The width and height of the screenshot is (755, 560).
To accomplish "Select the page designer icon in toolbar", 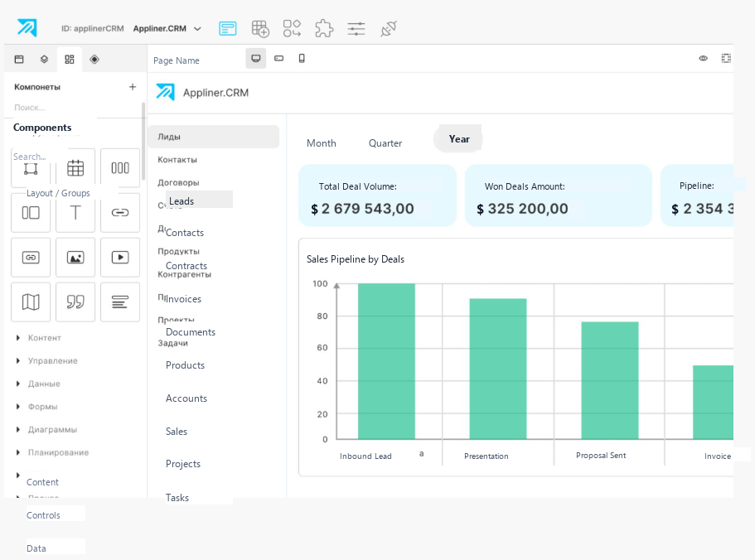I will click(x=227, y=28).
